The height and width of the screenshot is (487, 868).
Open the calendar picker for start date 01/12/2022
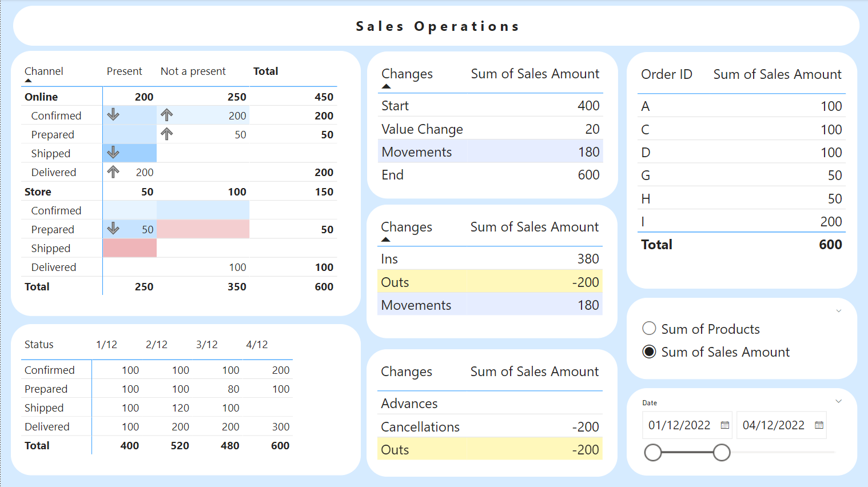[724, 425]
